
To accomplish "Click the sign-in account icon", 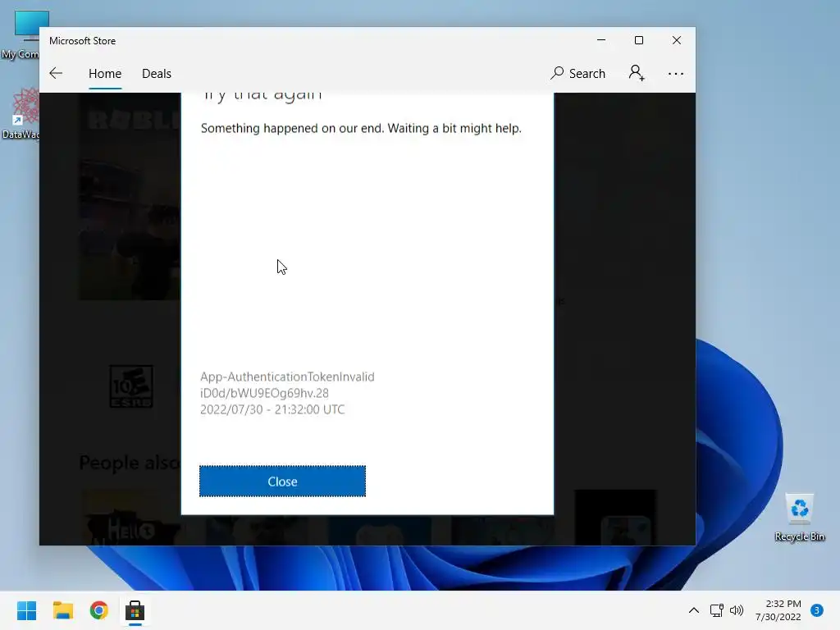I will 637,73.
